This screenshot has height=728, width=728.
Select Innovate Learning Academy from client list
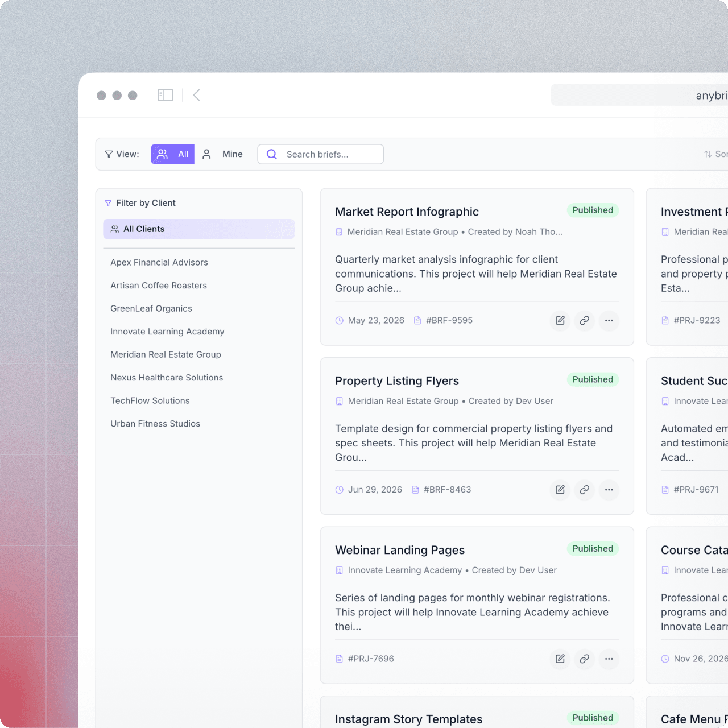pos(167,331)
